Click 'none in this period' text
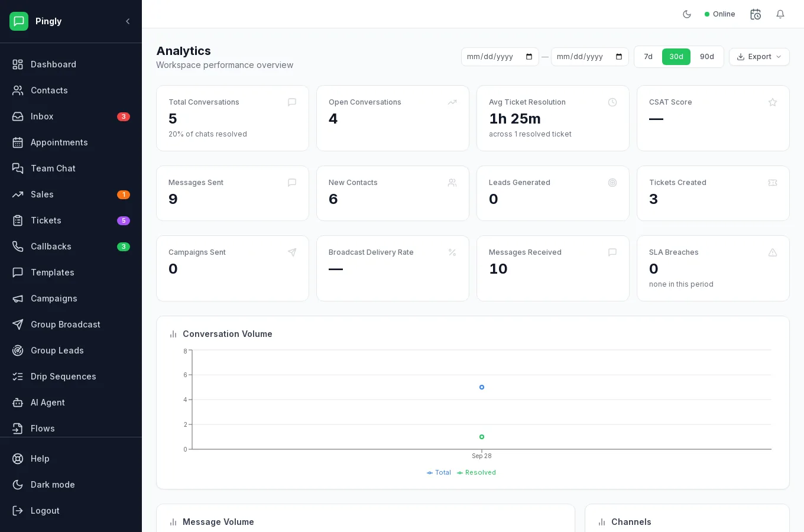The width and height of the screenshot is (804, 532). pos(681,284)
